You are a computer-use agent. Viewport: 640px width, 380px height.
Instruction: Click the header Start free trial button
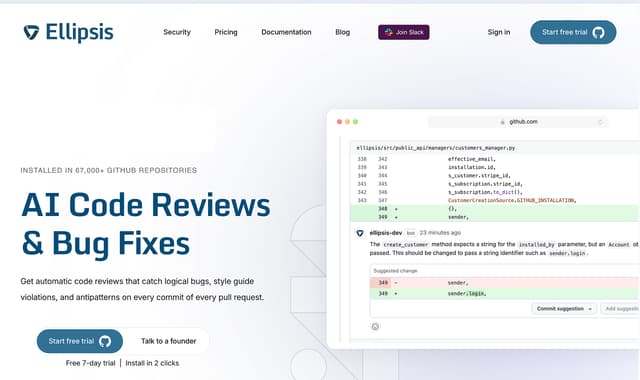tap(573, 32)
